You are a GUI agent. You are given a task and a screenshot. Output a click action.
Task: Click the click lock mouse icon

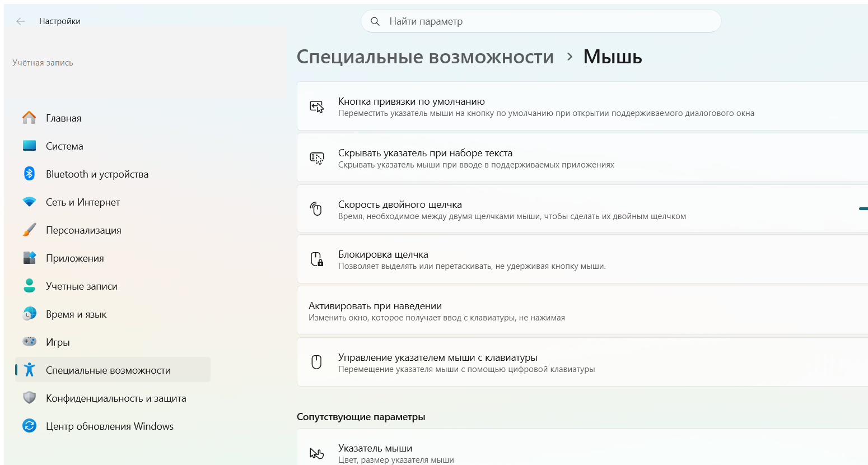pyautogui.click(x=317, y=259)
